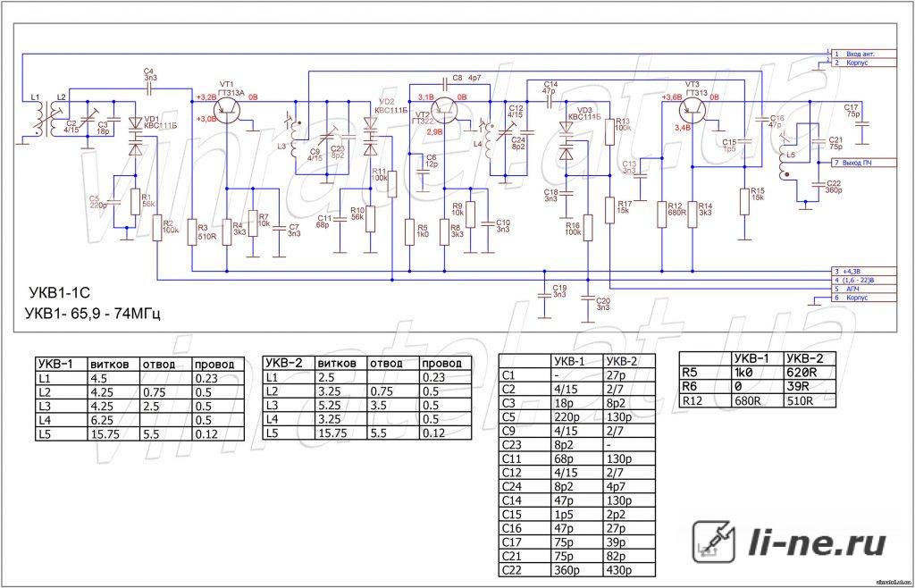Click the 'R2 100k' resistor label

click(170, 227)
